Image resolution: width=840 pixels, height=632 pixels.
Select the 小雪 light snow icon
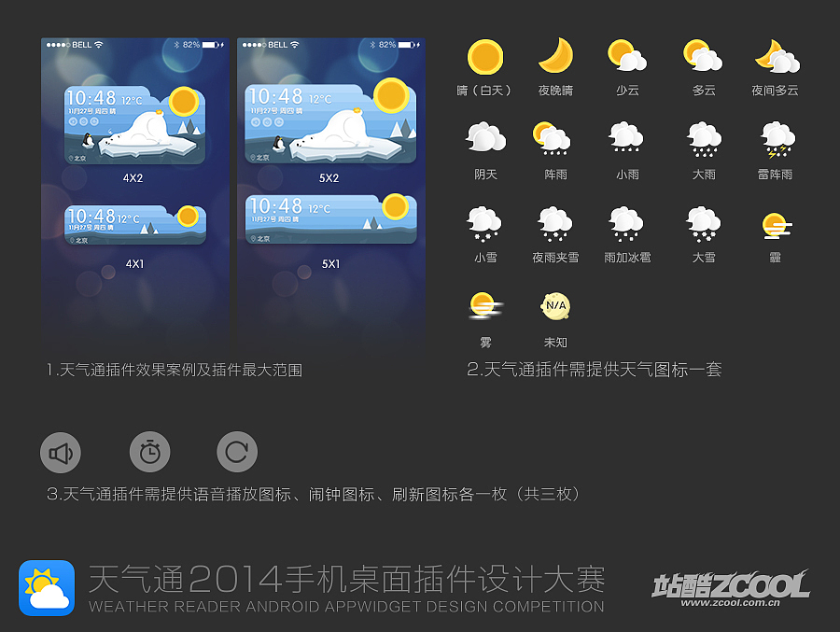click(x=484, y=224)
